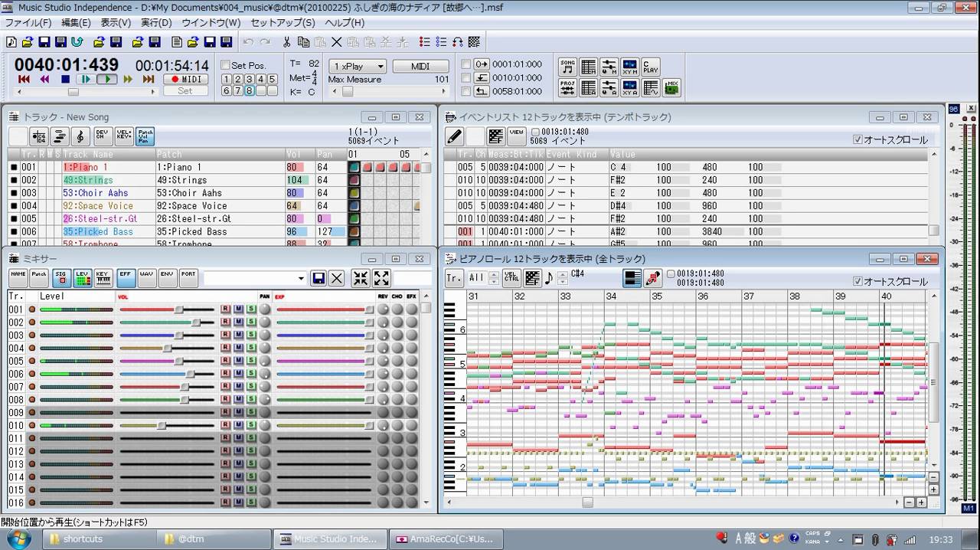Select the pencil edit tool in event list
The width and height of the screenshot is (980, 550).
(454, 136)
